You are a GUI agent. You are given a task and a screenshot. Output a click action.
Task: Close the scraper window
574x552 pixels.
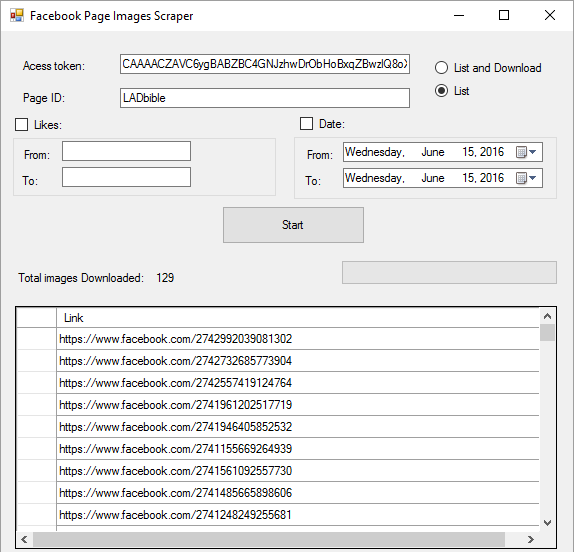click(550, 15)
